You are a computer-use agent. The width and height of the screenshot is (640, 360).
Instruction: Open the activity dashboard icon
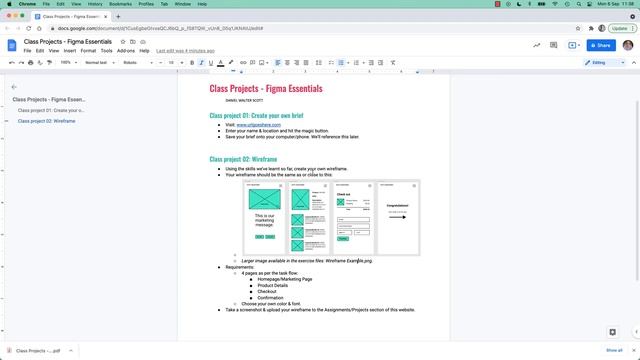pos(537,45)
